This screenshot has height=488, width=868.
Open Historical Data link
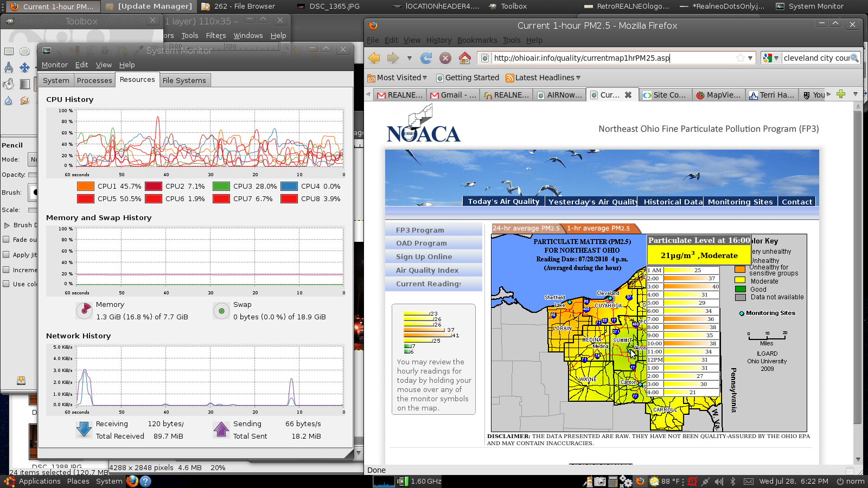click(x=673, y=202)
